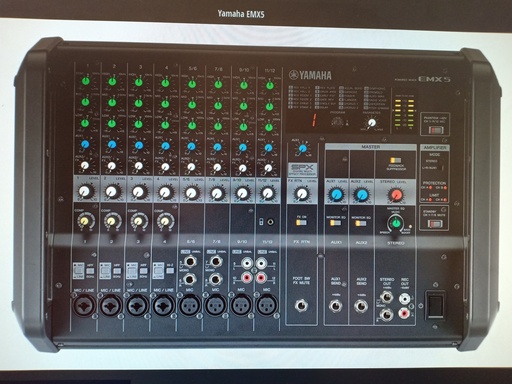
Task: Click the PROGRAM selector knob
Action: point(338,122)
